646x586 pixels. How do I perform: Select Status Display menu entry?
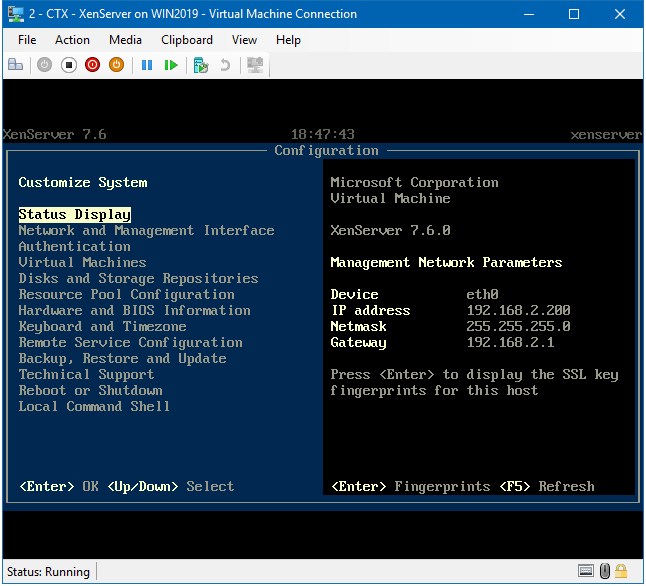[x=75, y=215]
